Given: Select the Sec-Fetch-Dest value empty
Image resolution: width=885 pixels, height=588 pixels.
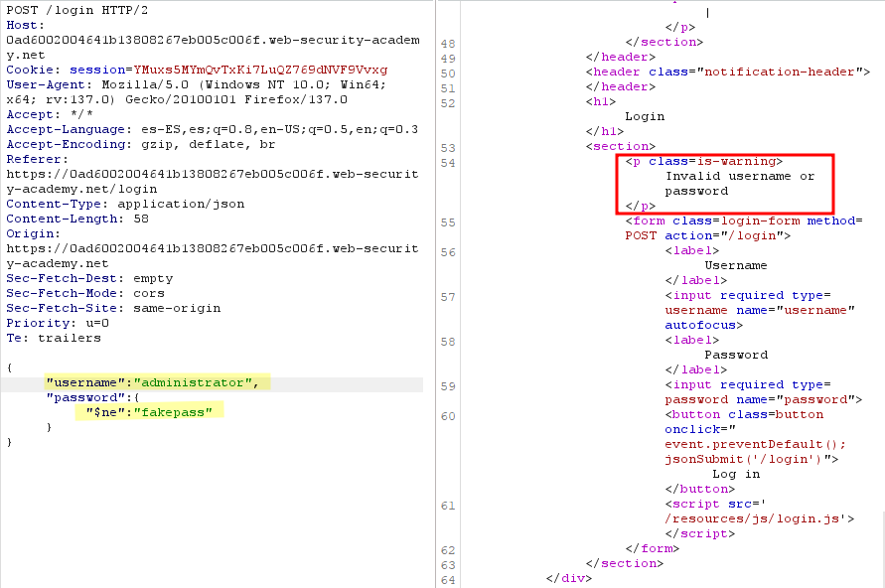Looking at the screenshot, I should (153, 278).
